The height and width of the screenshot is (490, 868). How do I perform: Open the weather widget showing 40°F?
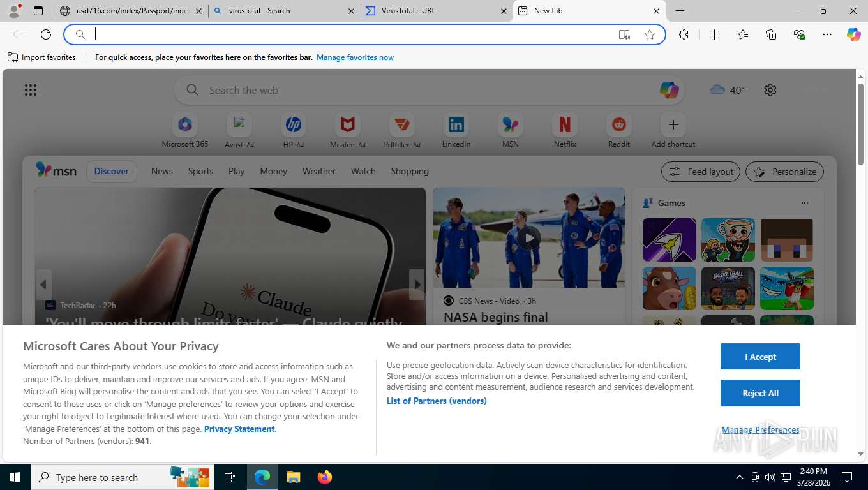(x=728, y=90)
